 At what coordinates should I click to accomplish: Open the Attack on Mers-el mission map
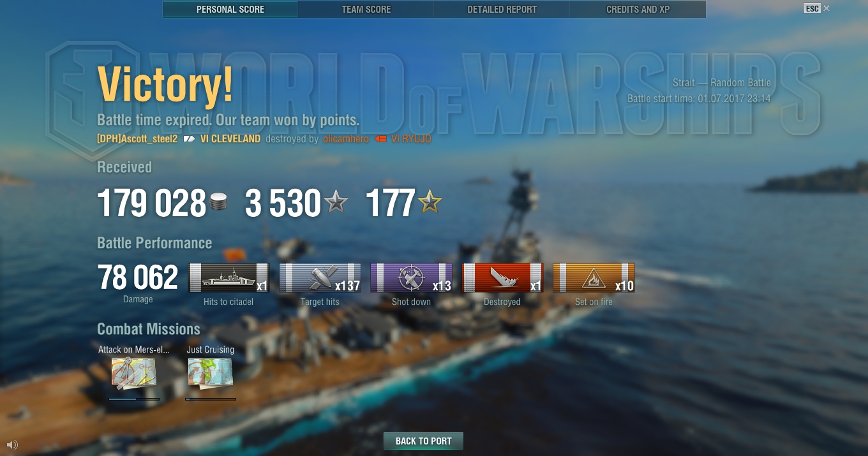pos(133,372)
